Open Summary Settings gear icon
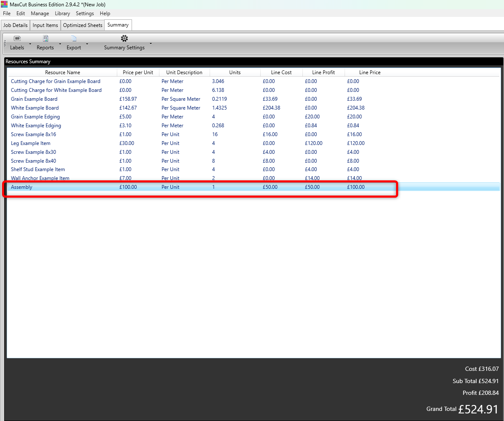504x421 pixels. 124,38
